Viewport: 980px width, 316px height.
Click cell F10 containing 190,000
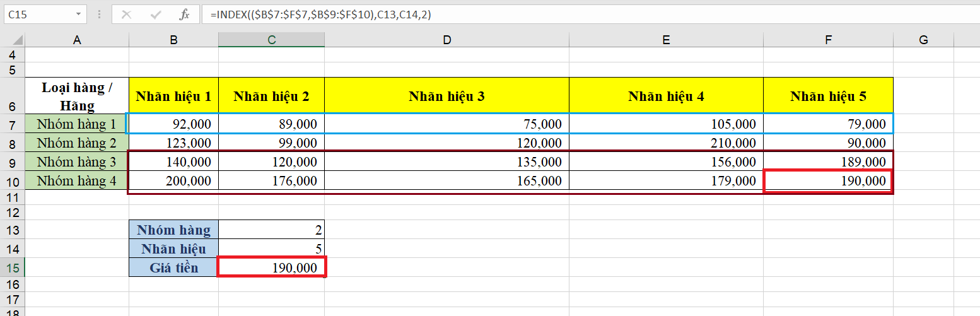pyautogui.click(x=827, y=182)
